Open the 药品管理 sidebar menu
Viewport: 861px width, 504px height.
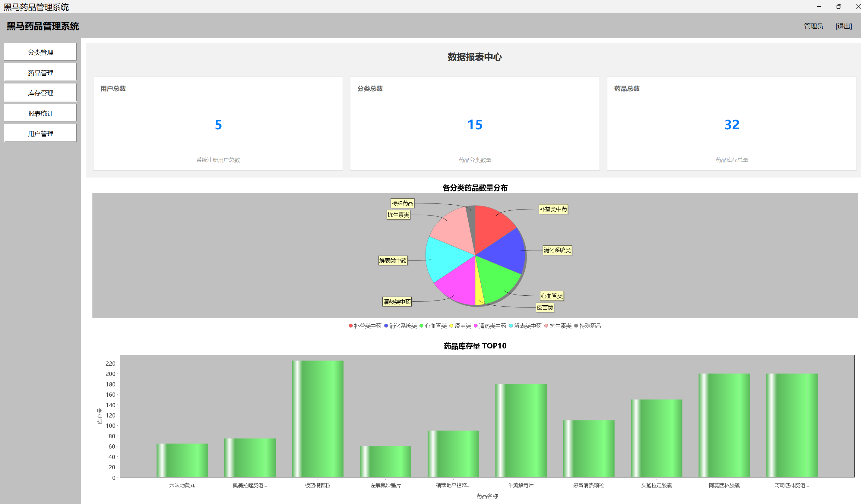pyautogui.click(x=40, y=72)
